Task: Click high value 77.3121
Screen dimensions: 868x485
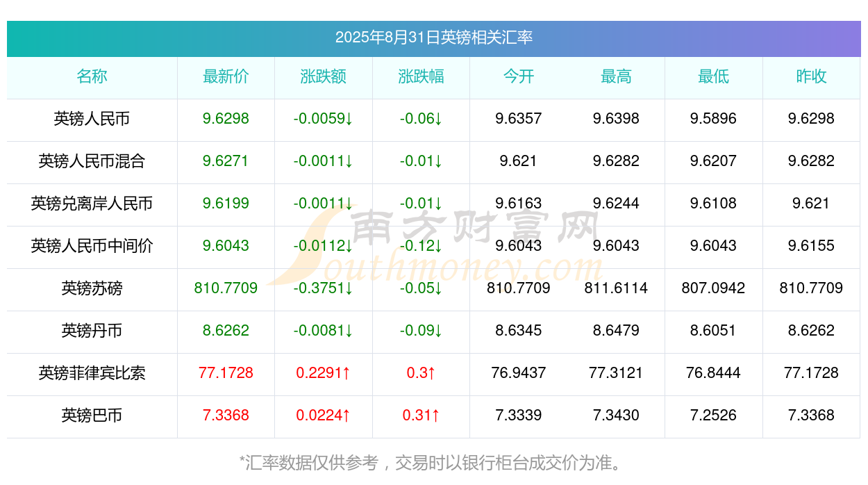Action: click(x=616, y=373)
